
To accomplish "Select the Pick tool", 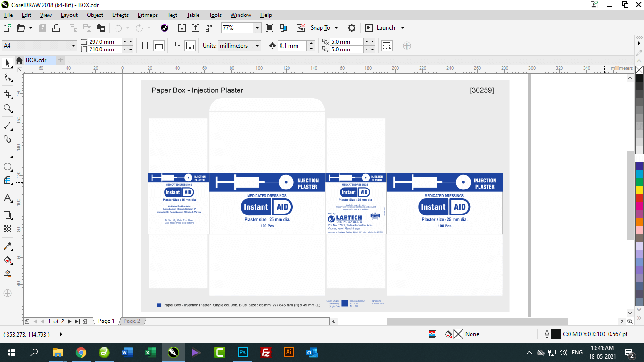I will 8,63.
